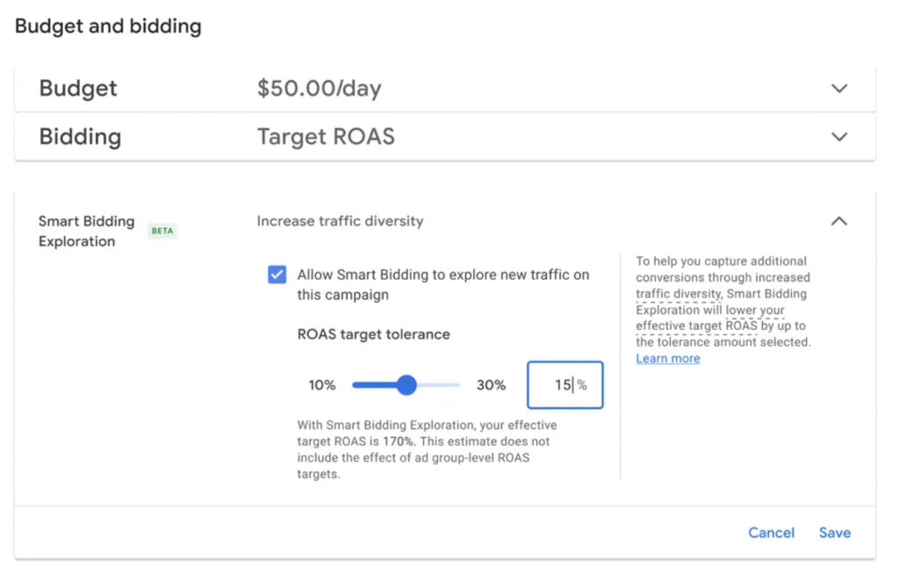899x588 pixels.
Task: Expand the Bidding section chevron
Action: (x=838, y=137)
